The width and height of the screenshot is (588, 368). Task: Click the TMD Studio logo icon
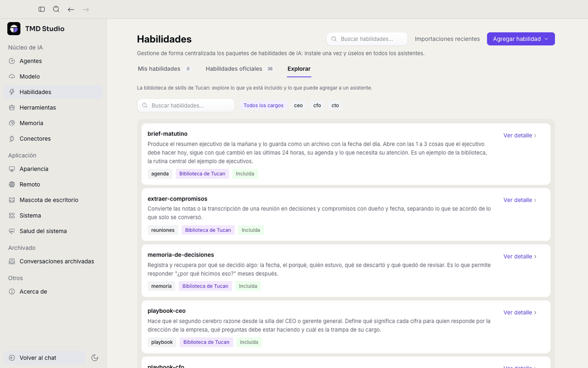[14, 29]
